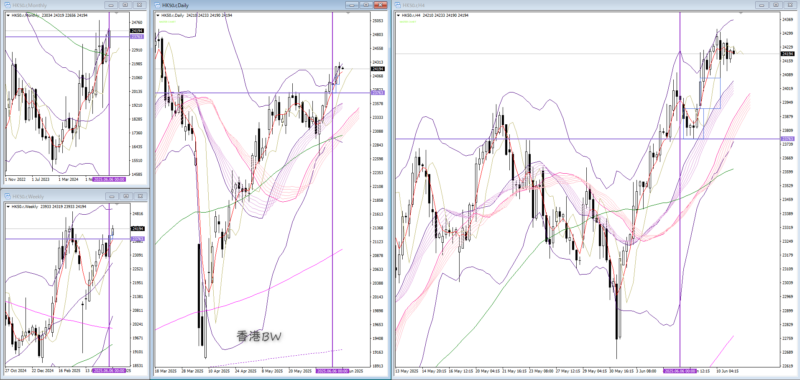The width and height of the screenshot is (800, 380).
Task: Click the chart shift triangle on Daily chart
Action: tap(348, 13)
